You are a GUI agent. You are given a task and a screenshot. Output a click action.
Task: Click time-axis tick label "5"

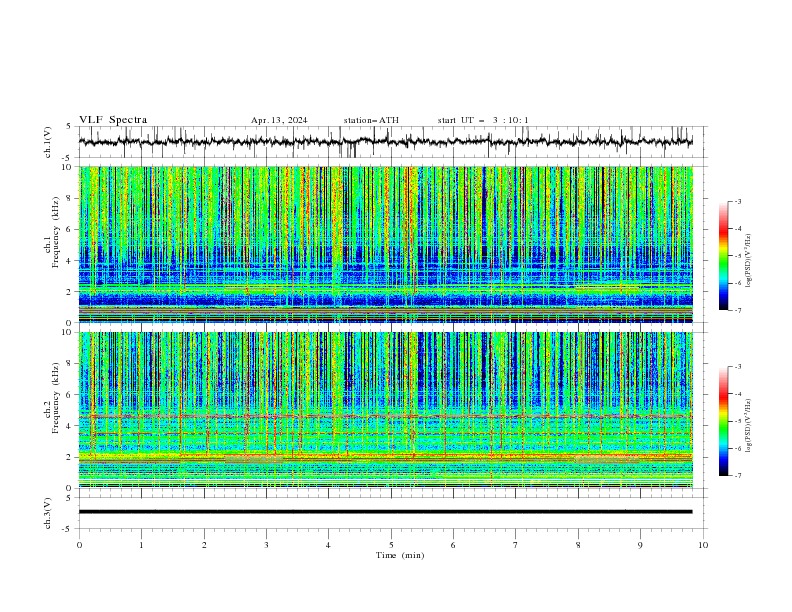(391, 545)
